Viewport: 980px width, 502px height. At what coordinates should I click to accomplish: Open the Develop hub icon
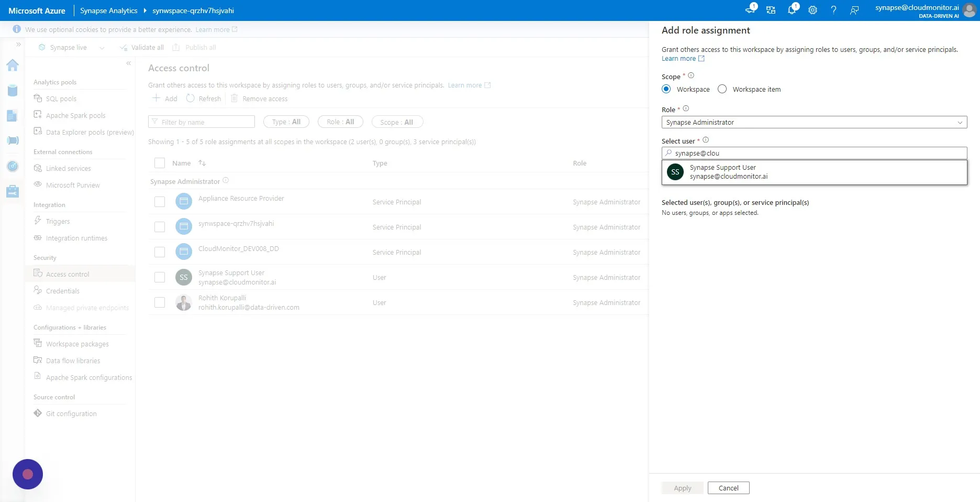tap(13, 116)
